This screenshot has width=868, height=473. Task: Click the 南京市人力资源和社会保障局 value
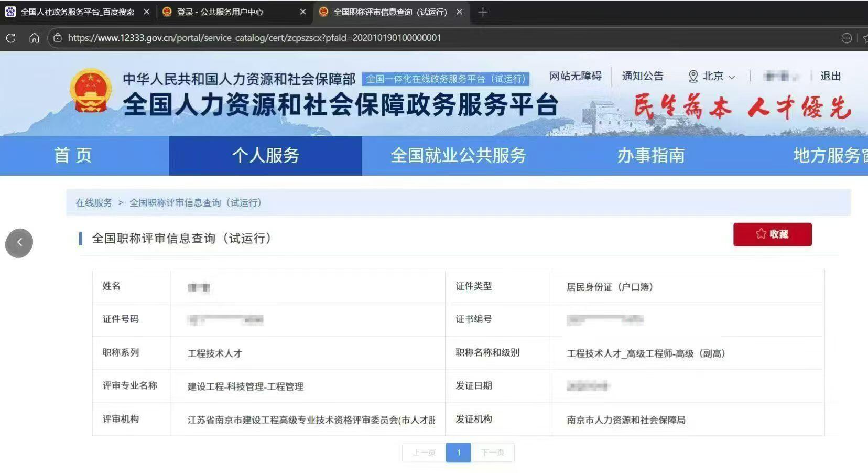point(626,420)
